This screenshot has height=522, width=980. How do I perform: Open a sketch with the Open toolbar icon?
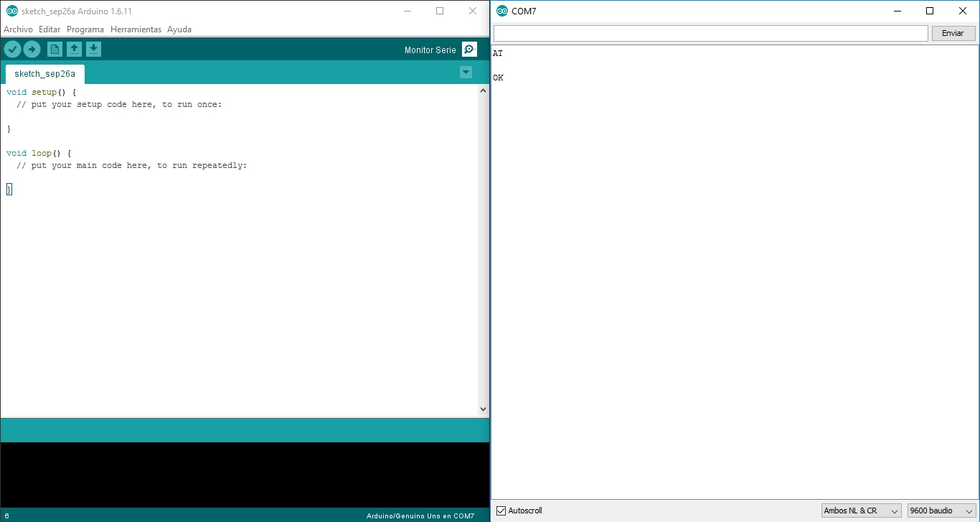pyautogui.click(x=75, y=49)
